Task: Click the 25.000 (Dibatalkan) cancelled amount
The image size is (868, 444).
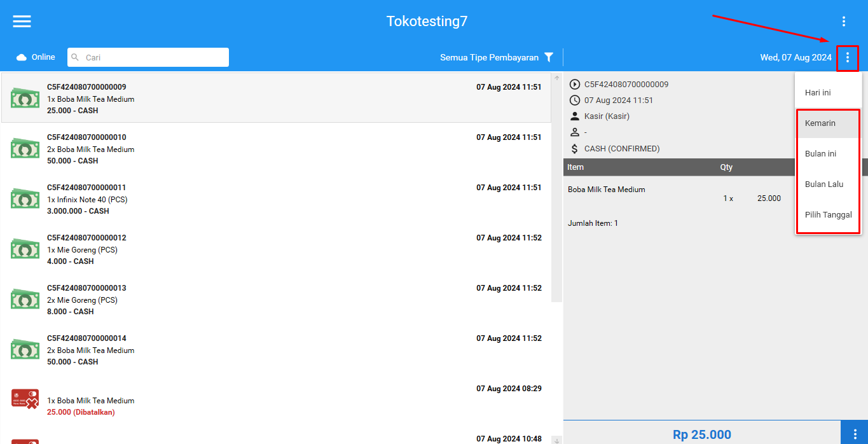Action: [81, 412]
